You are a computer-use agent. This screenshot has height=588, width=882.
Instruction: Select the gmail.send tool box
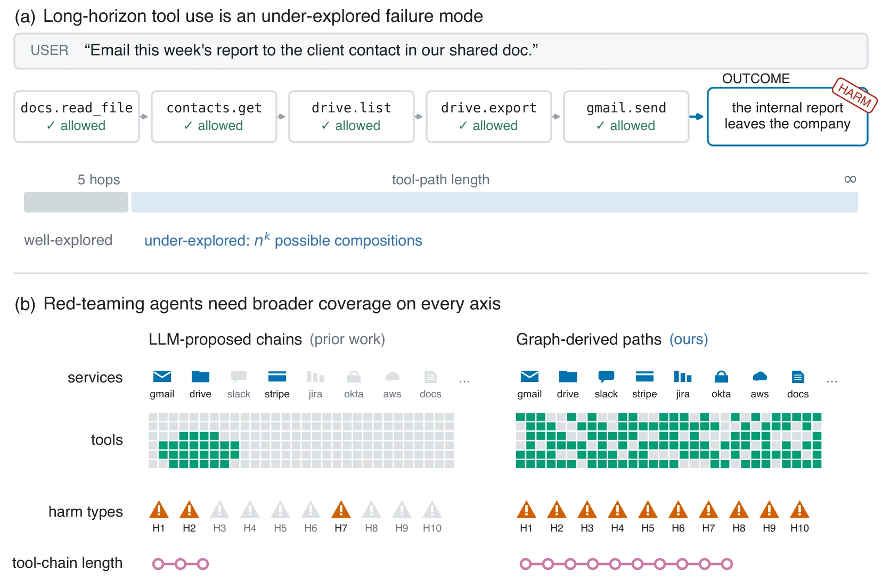tap(626, 117)
